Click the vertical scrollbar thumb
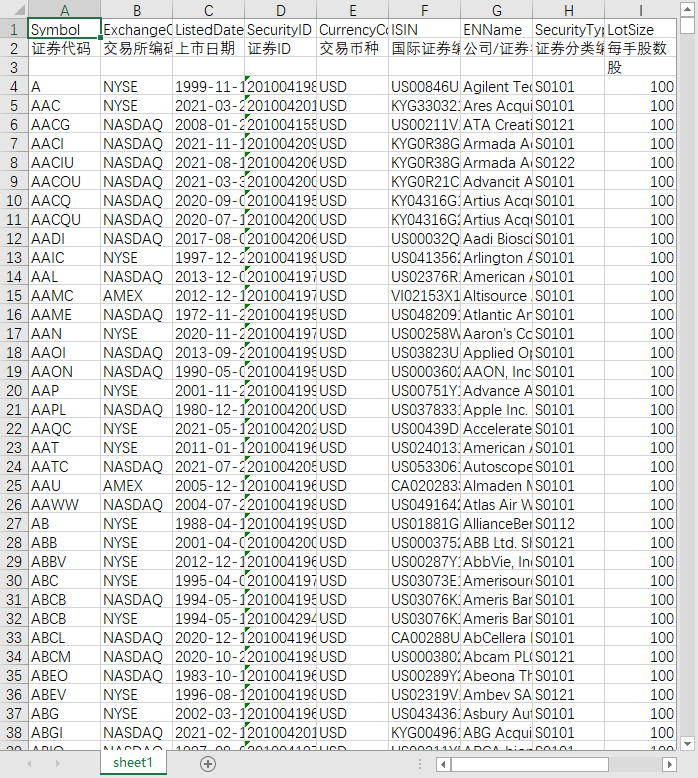The image size is (698, 778). (x=687, y=25)
